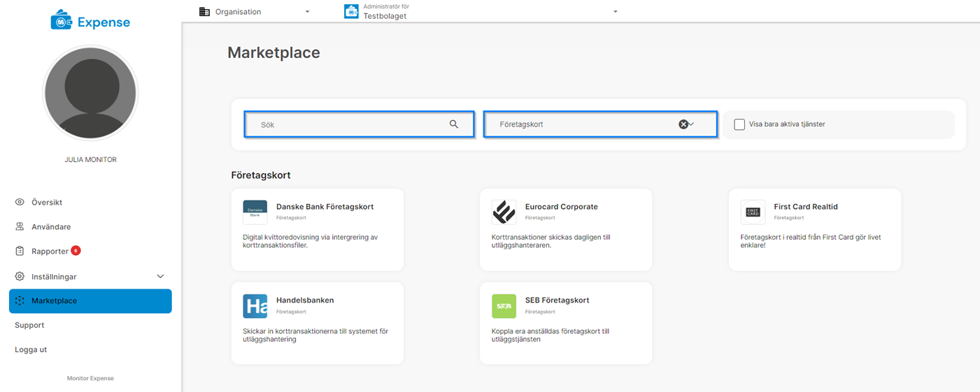Click the First Card logo icon

(x=753, y=212)
